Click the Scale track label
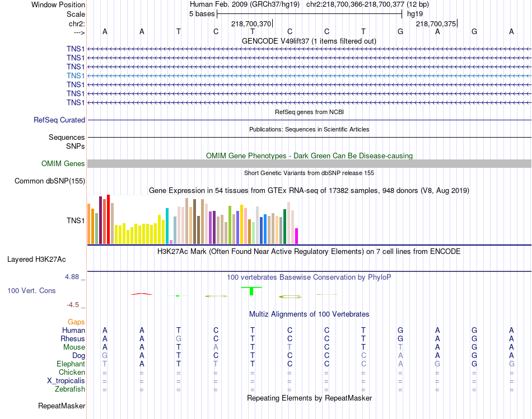The image size is (532, 419). pyautogui.click(x=76, y=14)
